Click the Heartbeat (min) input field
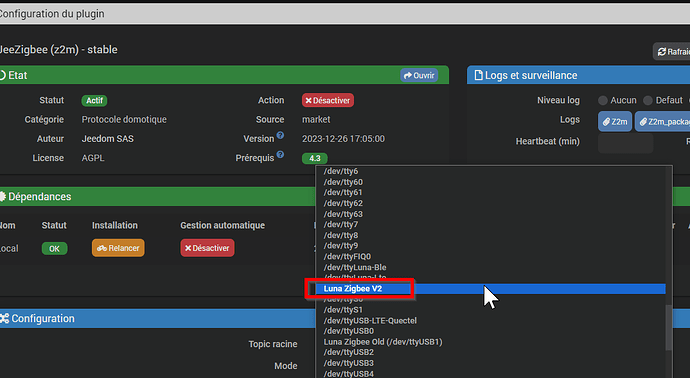Viewport: 690px width, 378px height. point(625,143)
